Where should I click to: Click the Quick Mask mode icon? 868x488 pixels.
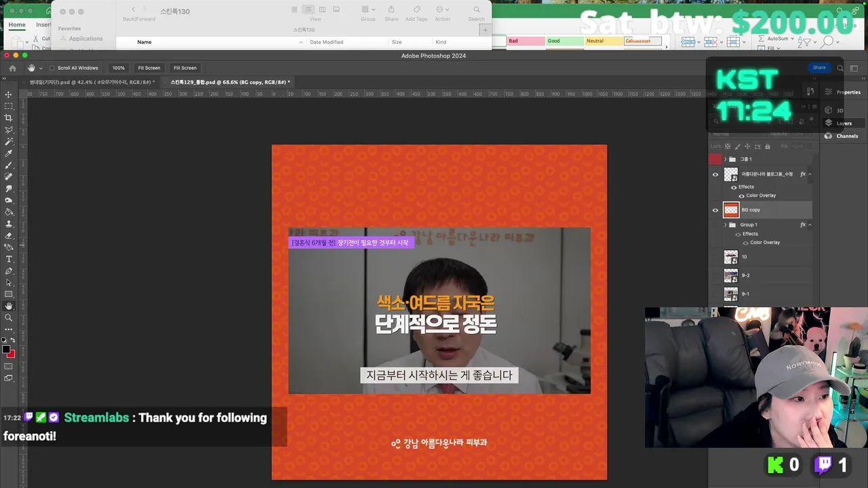point(9,367)
